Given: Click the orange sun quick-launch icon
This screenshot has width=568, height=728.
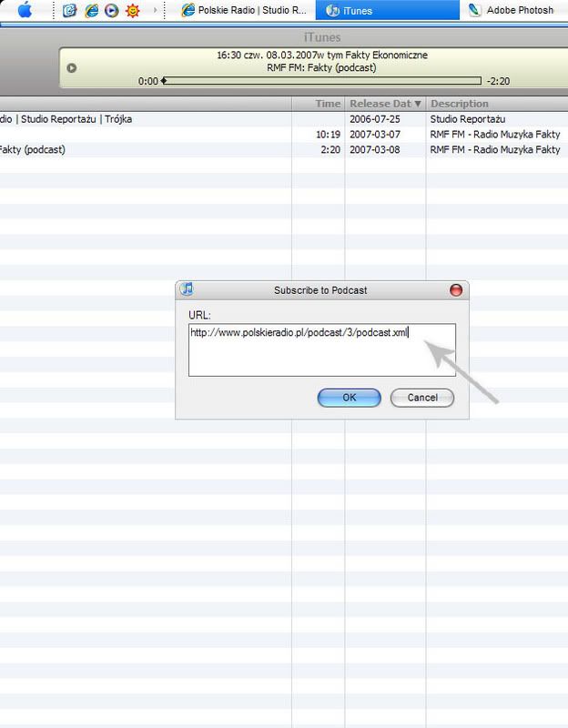Looking at the screenshot, I should pyautogui.click(x=132, y=10).
